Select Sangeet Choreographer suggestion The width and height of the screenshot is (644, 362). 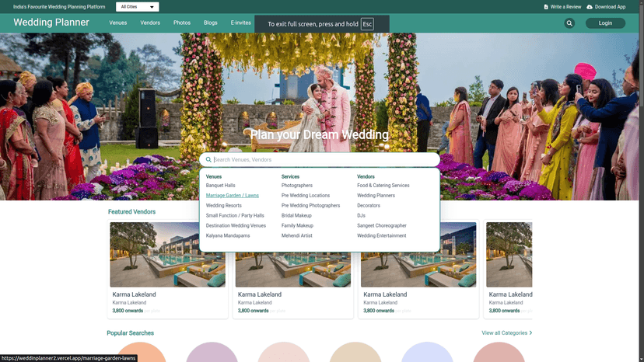(x=382, y=226)
